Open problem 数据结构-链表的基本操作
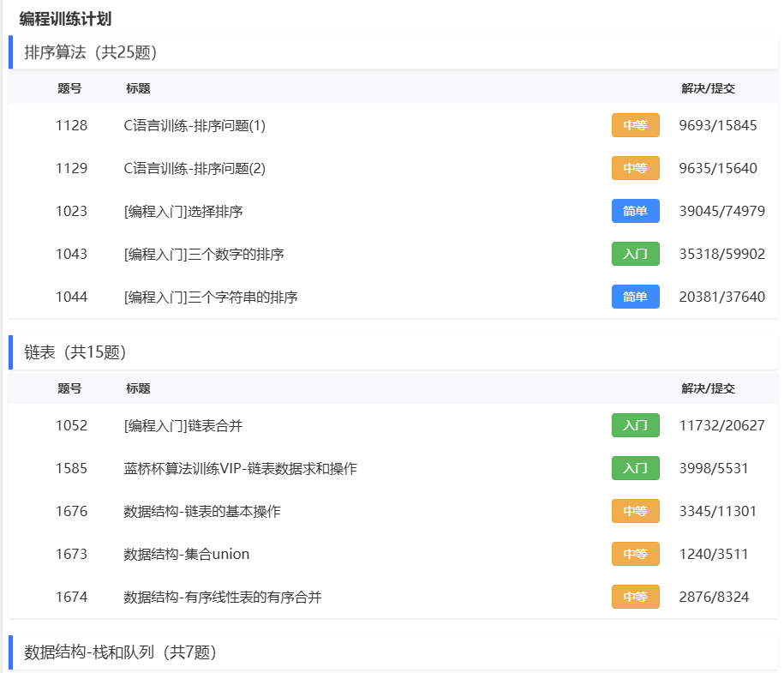The height and width of the screenshot is (673, 784). pyautogui.click(x=202, y=511)
